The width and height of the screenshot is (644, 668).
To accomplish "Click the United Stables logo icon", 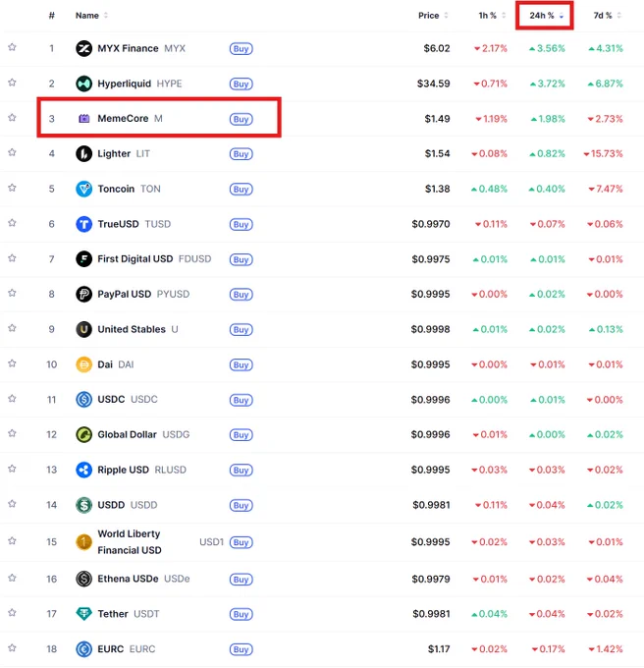I will [83, 329].
